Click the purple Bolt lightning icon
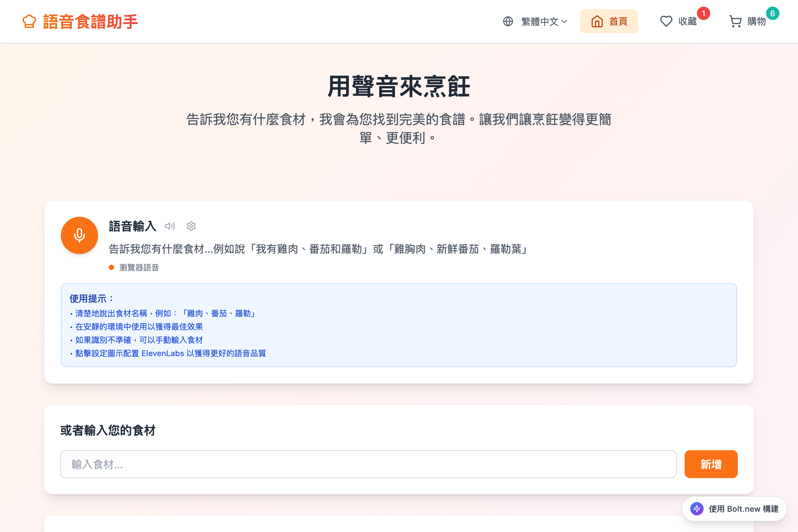 697,509
